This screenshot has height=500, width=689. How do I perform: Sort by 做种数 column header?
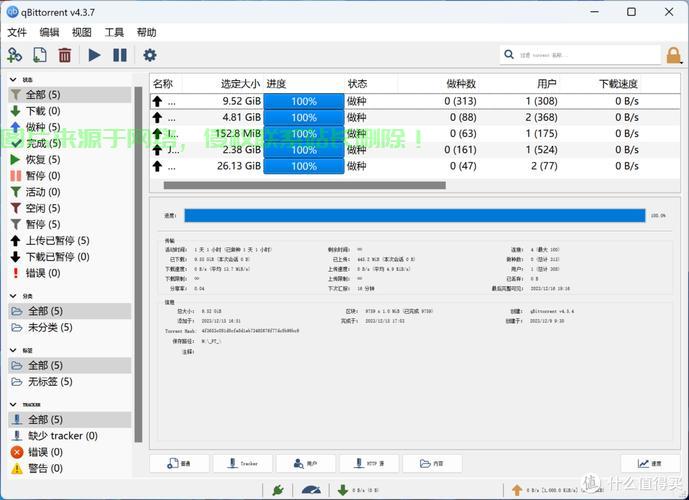[x=438, y=83]
